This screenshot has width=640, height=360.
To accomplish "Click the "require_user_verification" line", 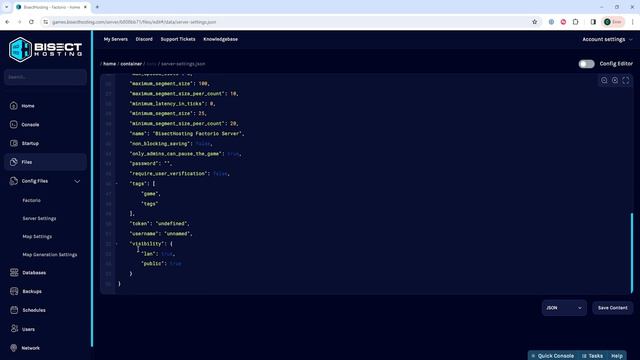I will [x=180, y=174].
